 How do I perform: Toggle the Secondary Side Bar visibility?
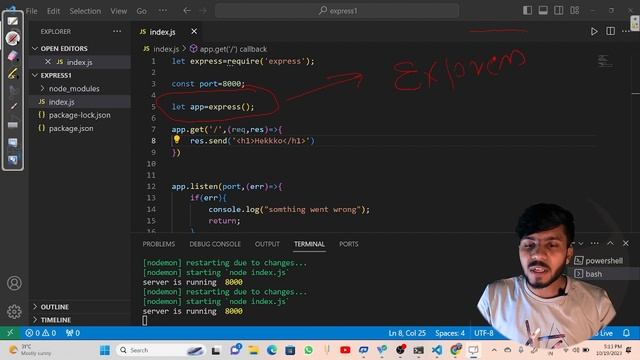point(559,11)
